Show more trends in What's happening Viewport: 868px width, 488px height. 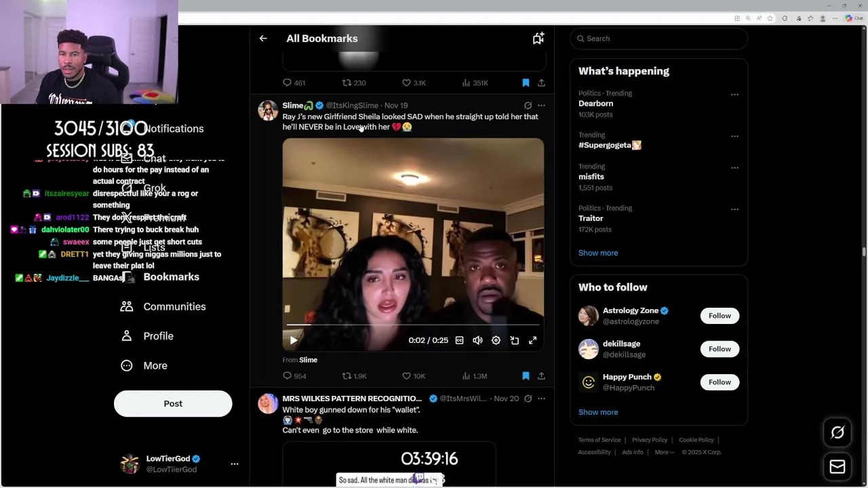[598, 253]
